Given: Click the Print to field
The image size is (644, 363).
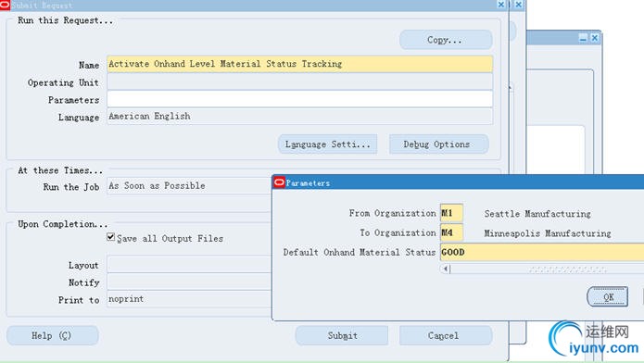Looking at the screenshot, I should click(x=189, y=299).
